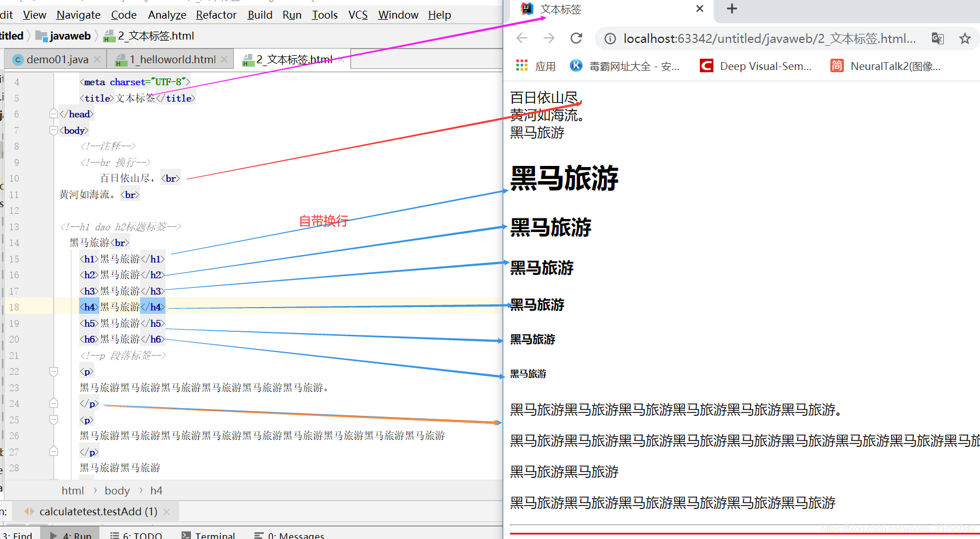Open the 0: Messages tool window
Viewport: 980px width, 539px height.
tap(289, 535)
